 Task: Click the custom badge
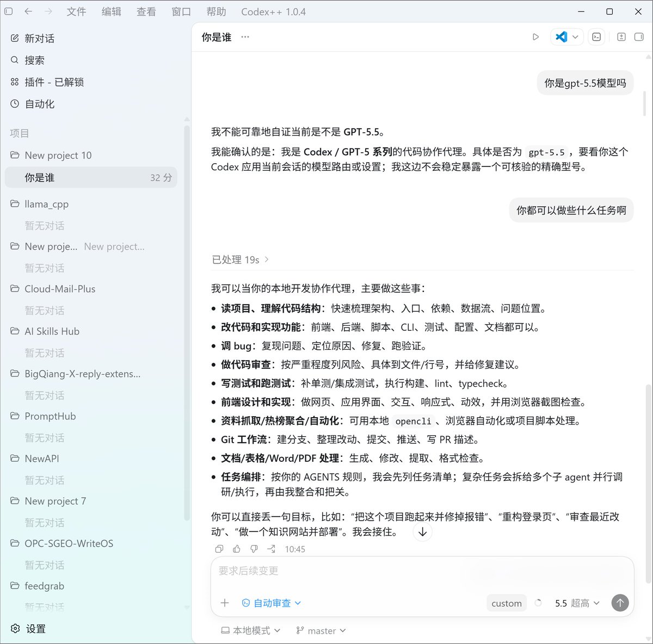[x=507, y=603]
